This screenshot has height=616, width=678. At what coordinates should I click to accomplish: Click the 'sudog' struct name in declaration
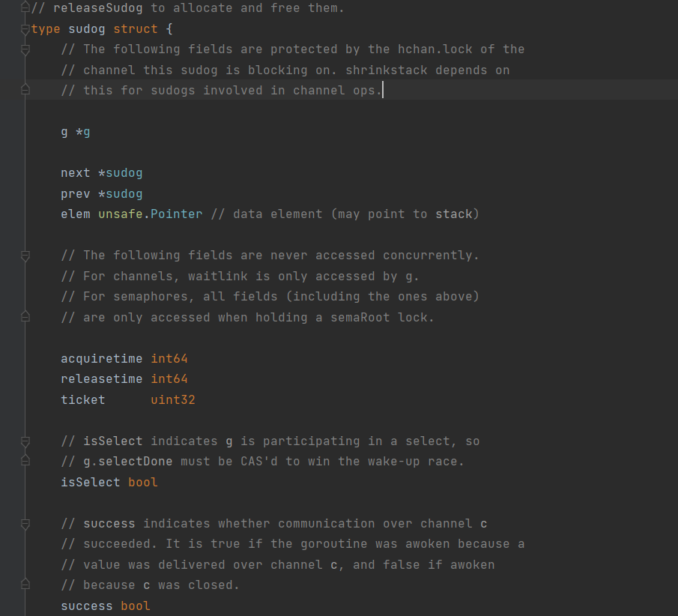(x=86, y=29)
